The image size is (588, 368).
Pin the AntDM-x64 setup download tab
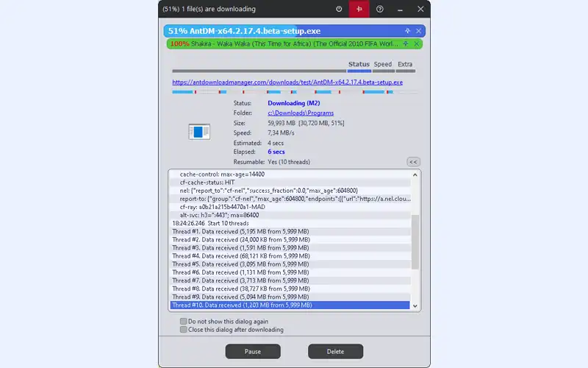pos(408,31)
